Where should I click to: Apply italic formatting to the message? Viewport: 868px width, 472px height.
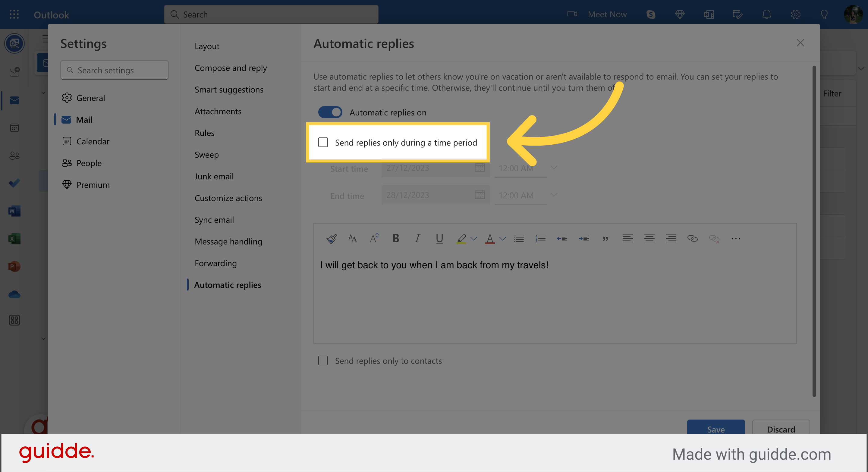[417, 238]
